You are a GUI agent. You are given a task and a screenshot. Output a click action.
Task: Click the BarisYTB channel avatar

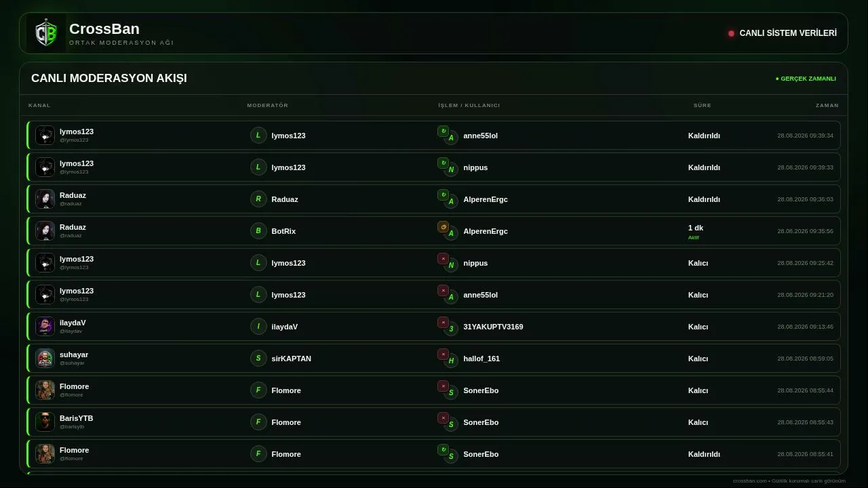click(45, 422)
